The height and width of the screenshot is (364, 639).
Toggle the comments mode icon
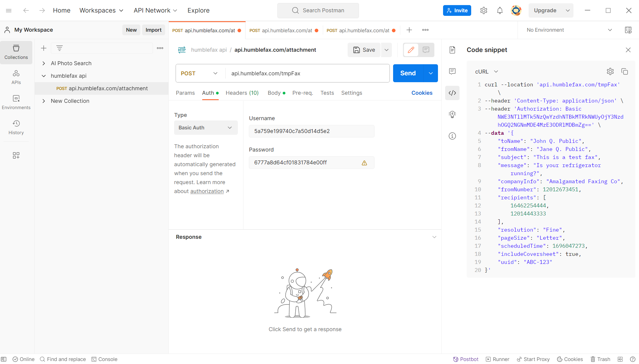coord(426,50)
